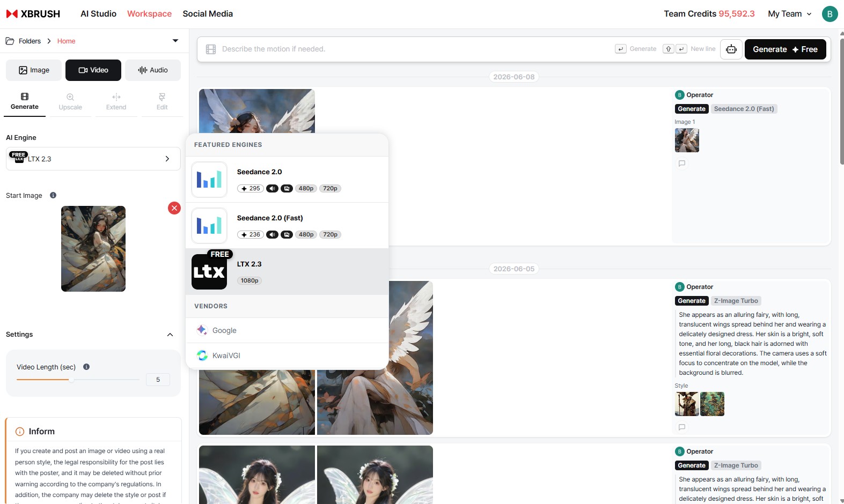Open the robot assistant button

(731, 49)
